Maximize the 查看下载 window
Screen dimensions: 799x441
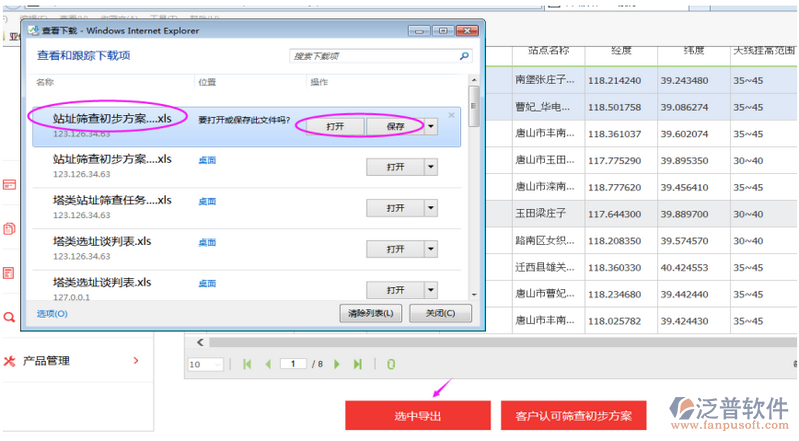pos(443,31)
